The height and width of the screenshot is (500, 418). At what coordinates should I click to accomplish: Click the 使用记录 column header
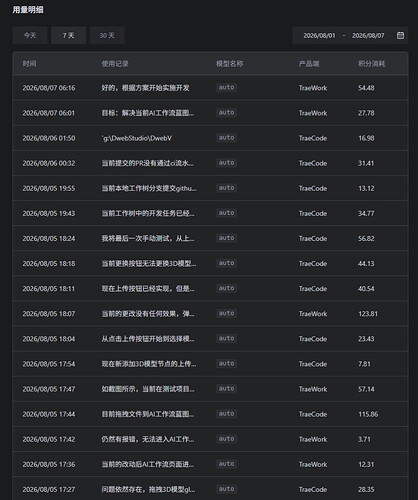115,64
